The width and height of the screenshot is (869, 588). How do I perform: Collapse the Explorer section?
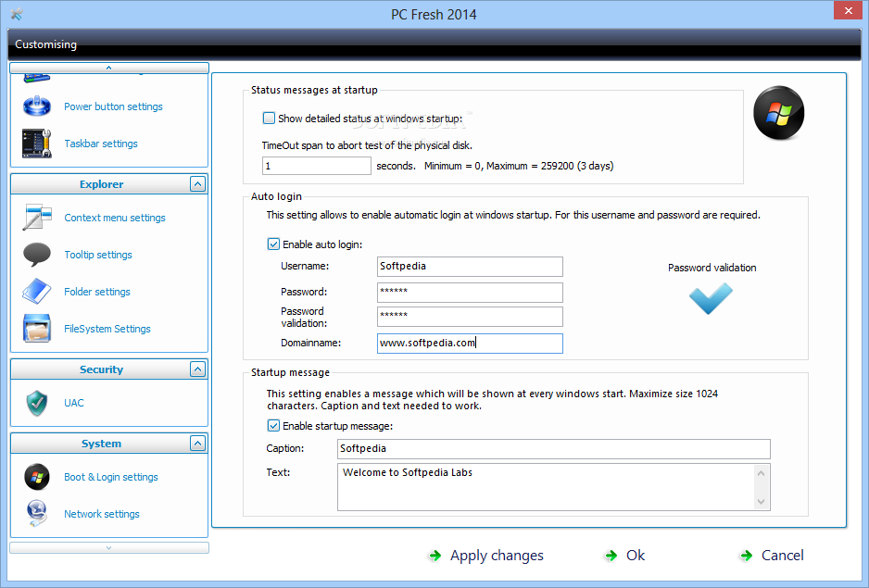[x=198, y=184]
